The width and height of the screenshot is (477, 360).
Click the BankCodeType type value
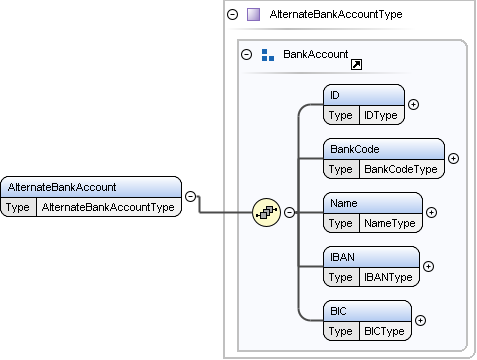401,169
